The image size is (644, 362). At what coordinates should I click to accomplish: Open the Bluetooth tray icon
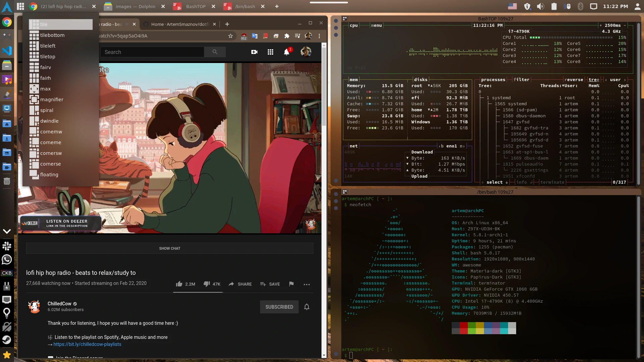pyautogui.click(x=580, y=6)
